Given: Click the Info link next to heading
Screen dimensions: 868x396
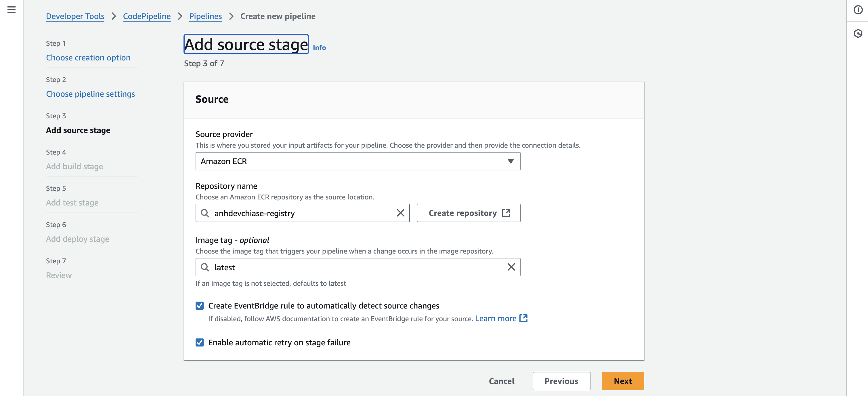Looking at the screenshot, I should coord(319,47).
